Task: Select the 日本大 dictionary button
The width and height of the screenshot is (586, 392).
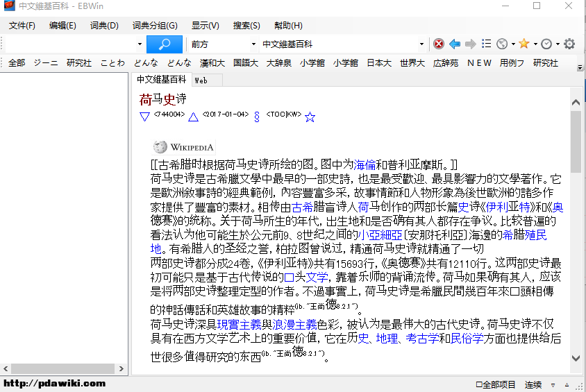Action: pos(379,62)
